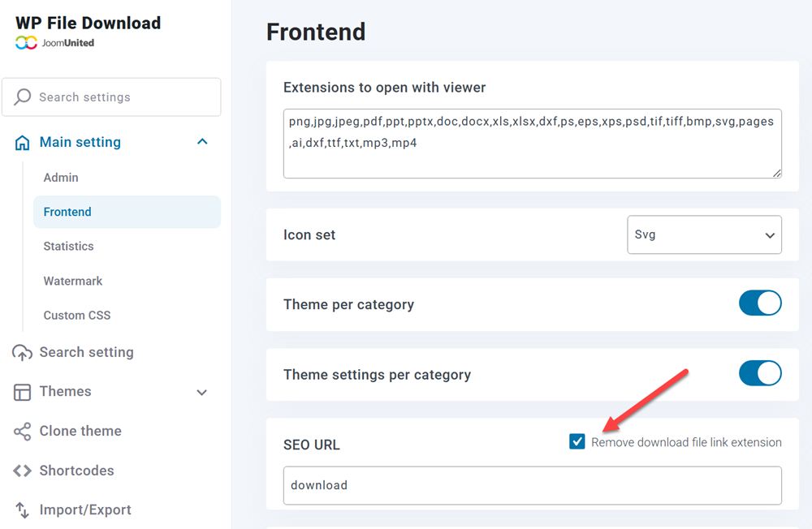This screenshot has width=812, height=529.
Task: Click the Shortcodes code brackets icon
Action: pos(22,471)
